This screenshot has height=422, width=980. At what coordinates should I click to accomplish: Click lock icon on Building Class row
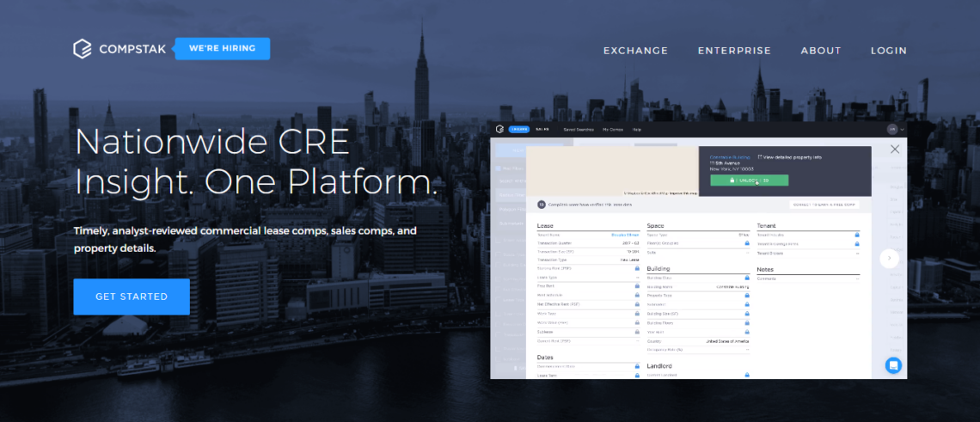coord(747,278)
